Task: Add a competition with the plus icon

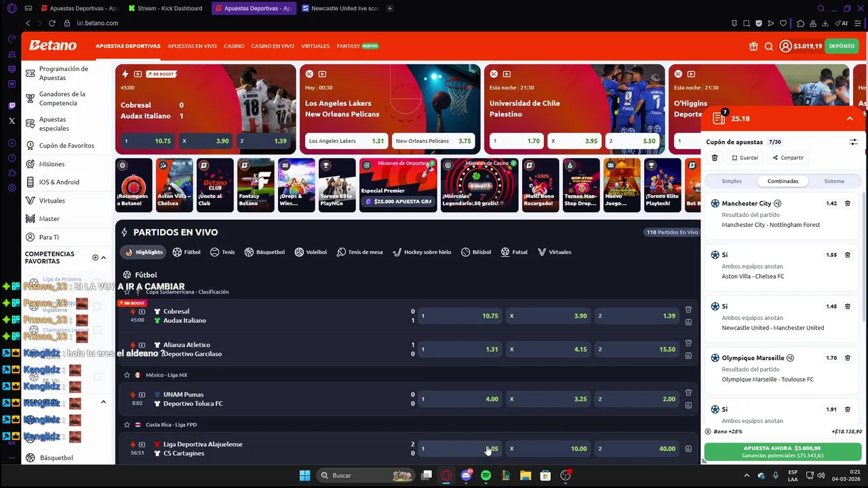Action: pyautogui.click(x=95, y=258)
